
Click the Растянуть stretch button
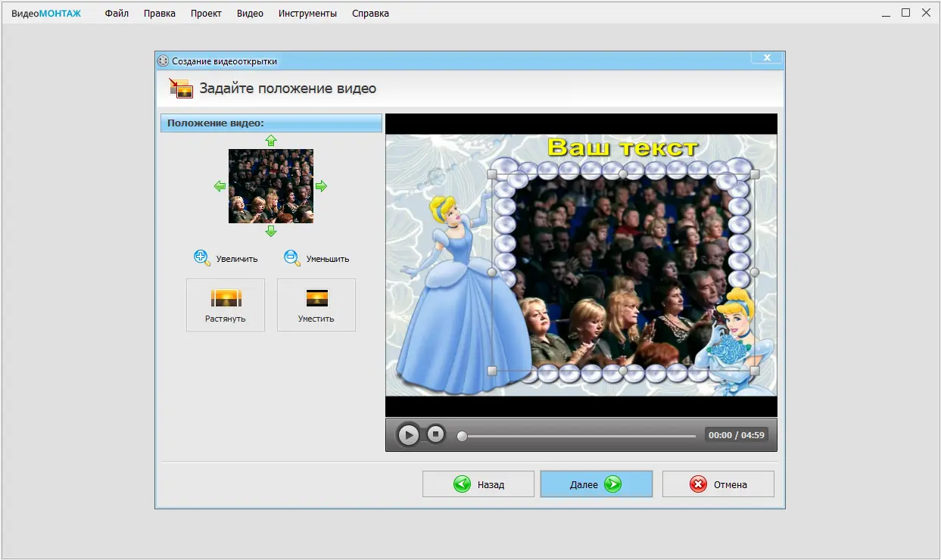click(x=226, y=305)
